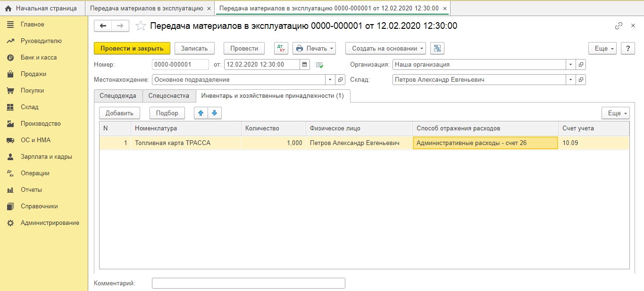Click the Количество column header
This screenshot has width=644, height=291.
coord(273,128)
